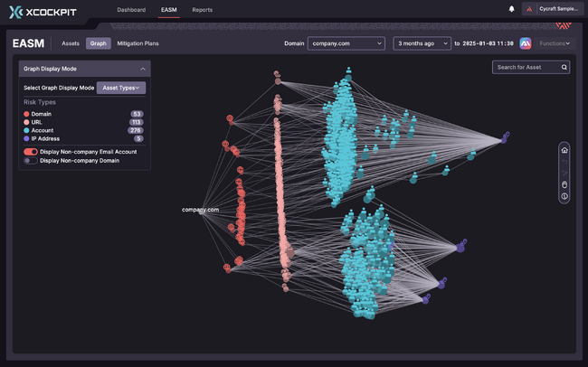The image size is (588, 367).
Task: Click the Cycraft red logo icon
Action: pyautogui.click(x=529, y=9)
